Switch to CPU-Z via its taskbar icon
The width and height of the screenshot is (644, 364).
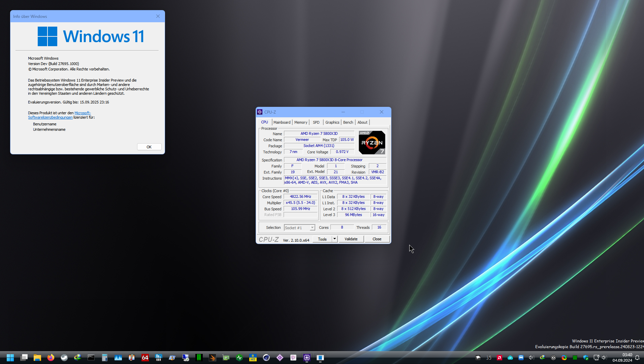[307, 358]
